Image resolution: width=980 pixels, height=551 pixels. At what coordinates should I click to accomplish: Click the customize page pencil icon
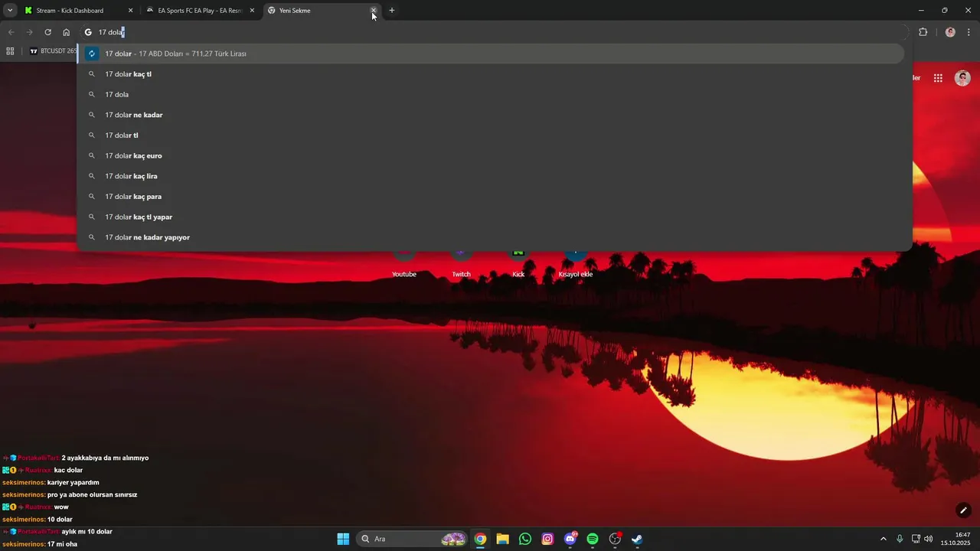963,510
